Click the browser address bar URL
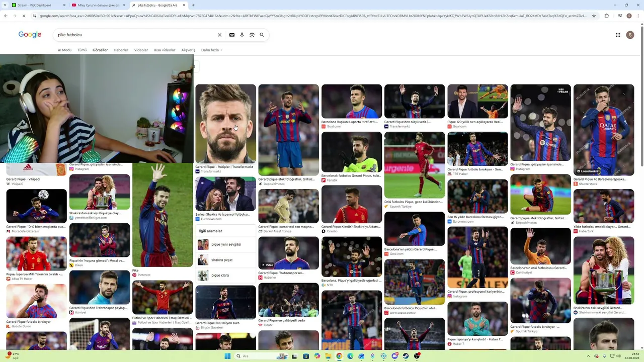Screen dimensions: 644x362 click(312, 16)
